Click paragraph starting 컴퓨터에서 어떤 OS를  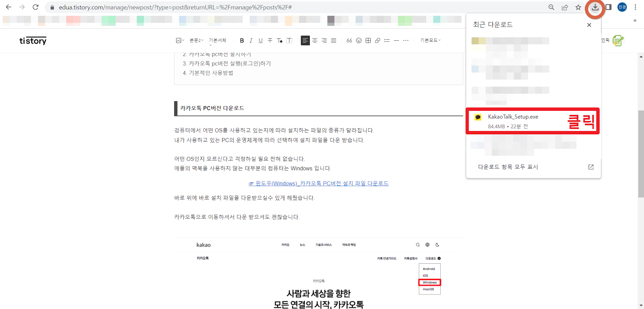point(274,130)
